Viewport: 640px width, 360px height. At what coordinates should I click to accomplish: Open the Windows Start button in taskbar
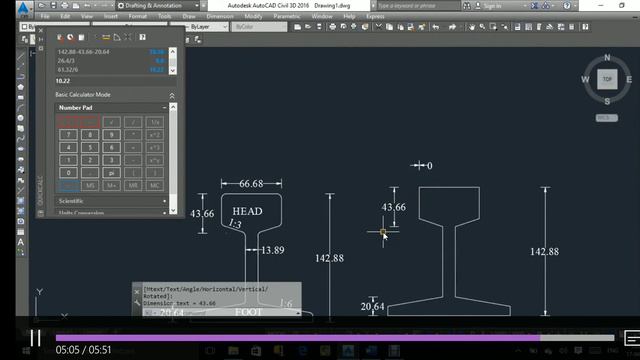[x=26, y=351]
